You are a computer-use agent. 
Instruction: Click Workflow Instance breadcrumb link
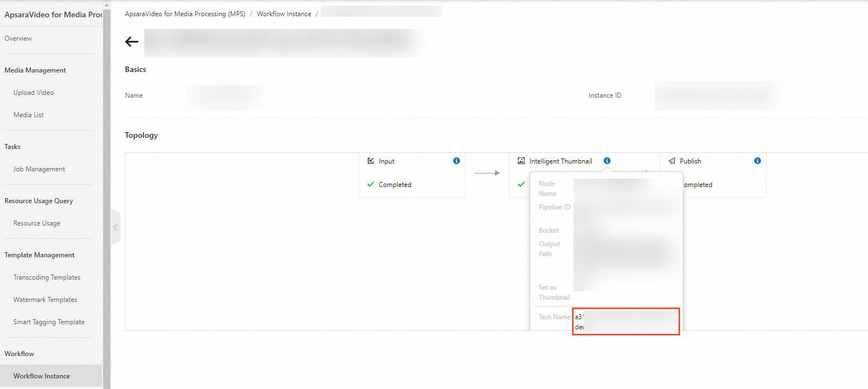(x=284, y=14)
